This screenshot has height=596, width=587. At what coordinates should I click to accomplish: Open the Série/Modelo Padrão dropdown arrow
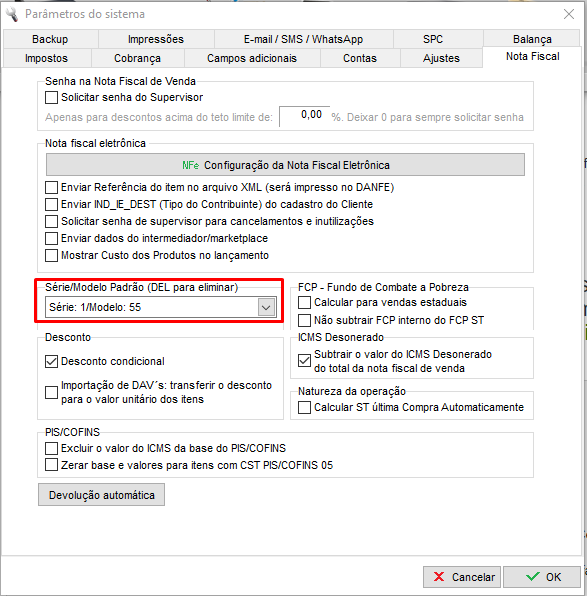266,307
